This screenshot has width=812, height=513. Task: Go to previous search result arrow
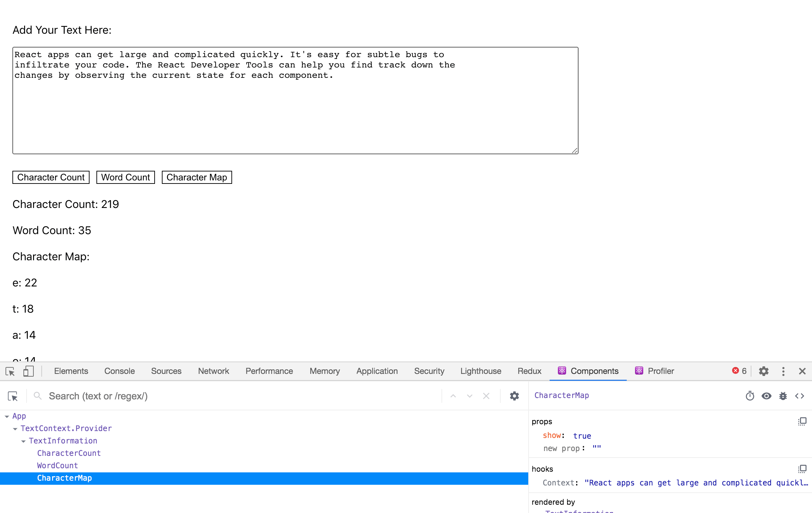click(453, 396)
